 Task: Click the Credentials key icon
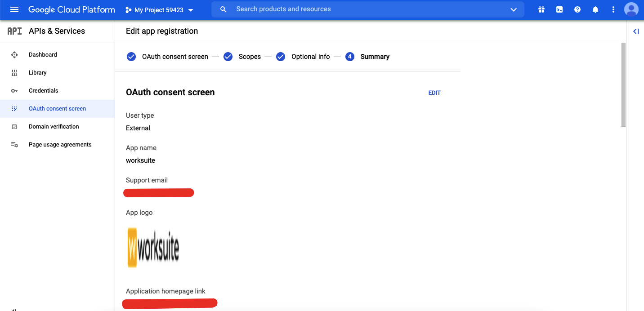(x=14, y=91)
